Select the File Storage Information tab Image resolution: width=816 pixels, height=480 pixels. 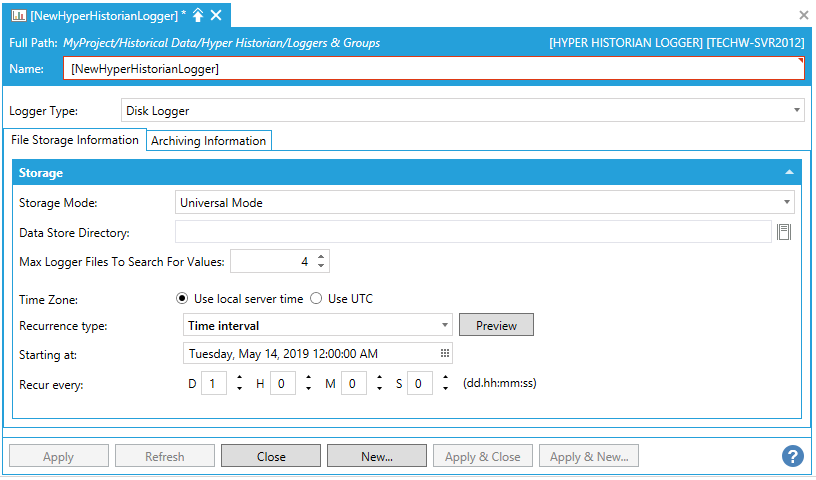pyautogui.click(x=75, y=140)
